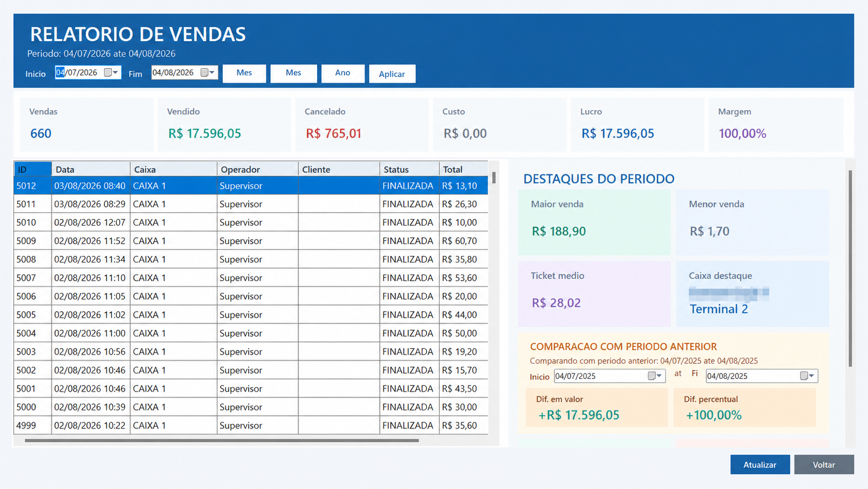Sort table by the Total column header
The height and width of the screenshot is (489, 868).
464,169
